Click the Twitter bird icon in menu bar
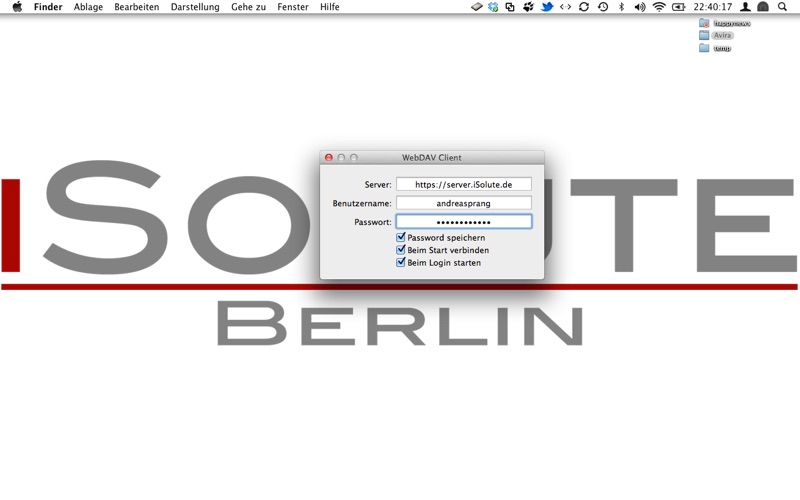Screen dimensions: 800x500 [547, 7]
